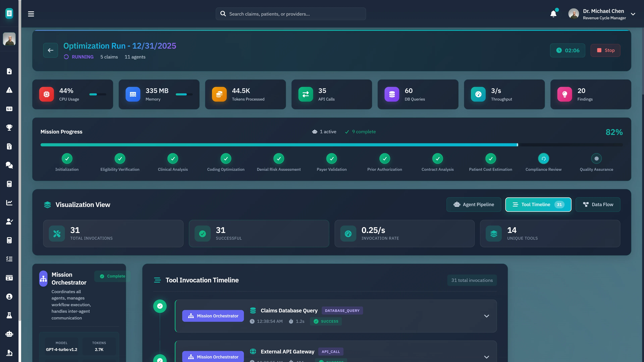The image size is (644, 362).
Task: Select the robot agent icon in the sidebar
Action: click(9, 334)
